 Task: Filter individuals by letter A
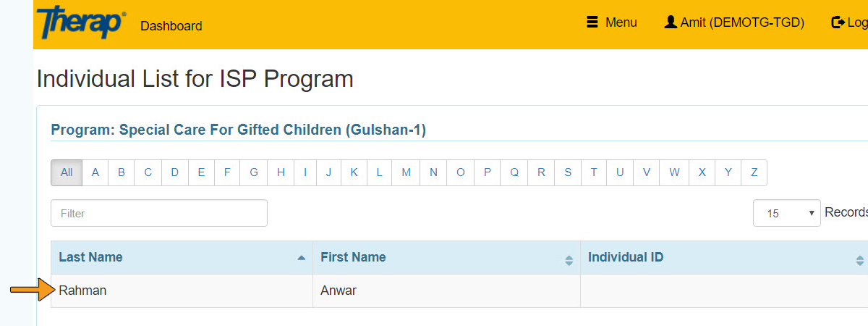click(95, 172)
